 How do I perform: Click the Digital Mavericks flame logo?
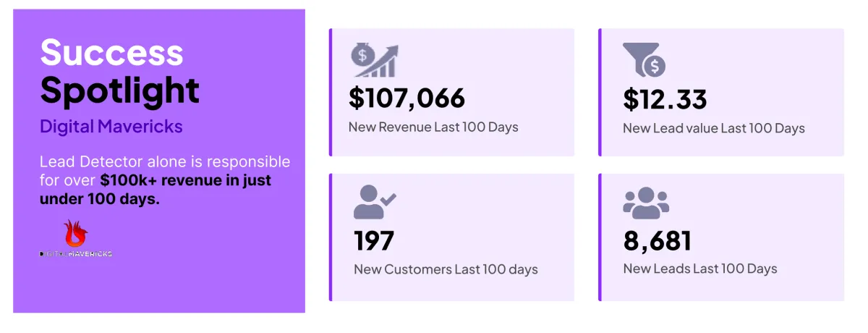[x=75, y=234]
